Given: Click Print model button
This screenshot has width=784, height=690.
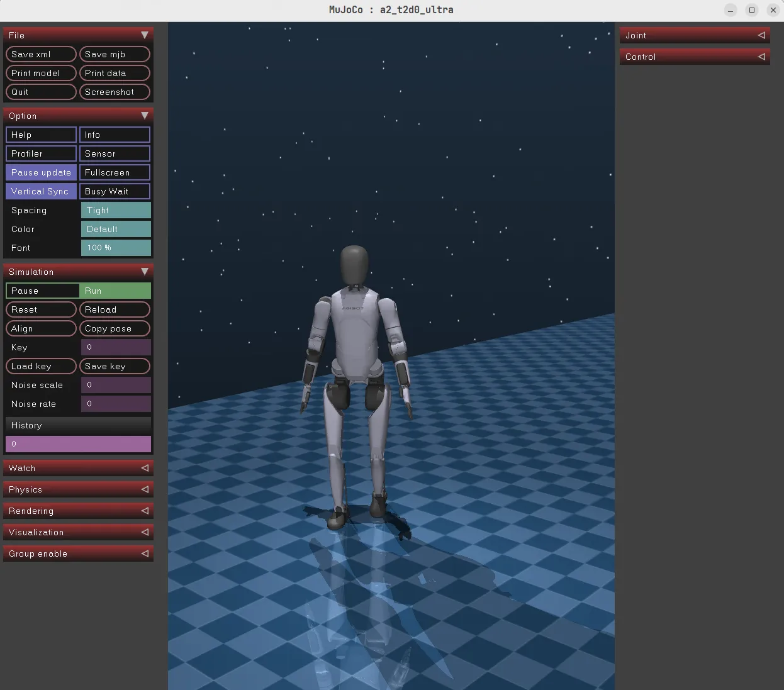Looking at the screenshot, I should click(41, 73).
